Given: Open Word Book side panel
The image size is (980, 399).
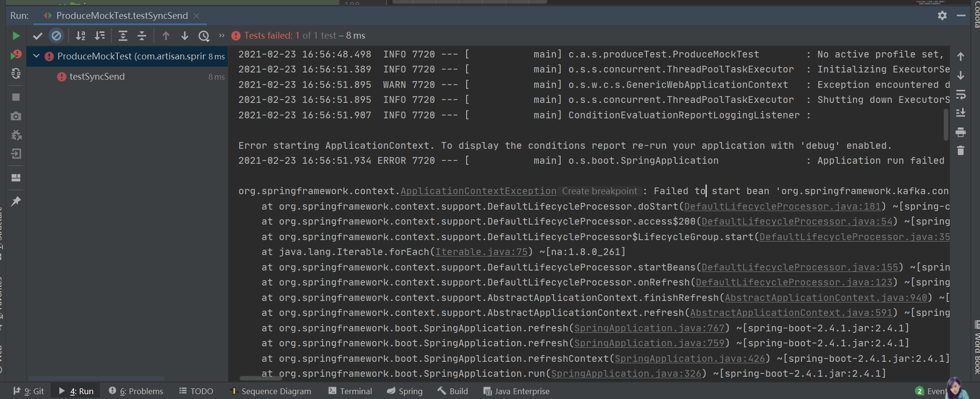Looking at the screenshot, I should click(976, 347).
